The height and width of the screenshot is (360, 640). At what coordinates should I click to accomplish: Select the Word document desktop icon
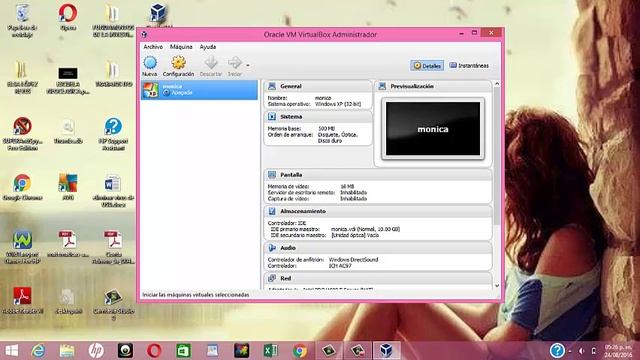point(113,191)
